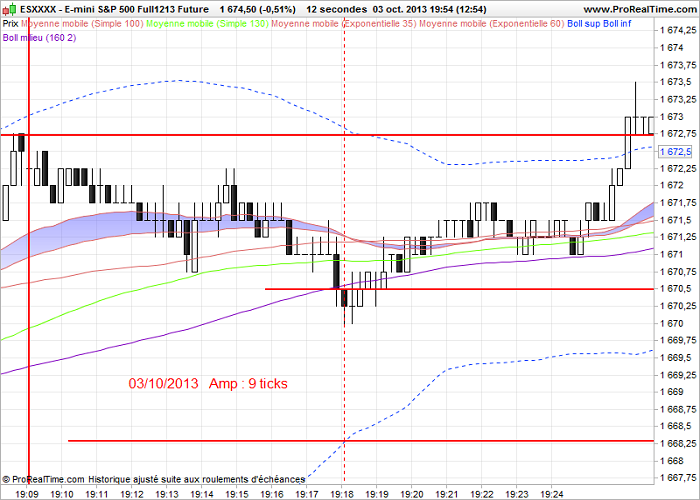Click the highlighted 1 672,5 price tag
This screenshot has width=700, height=500.
coord(675,152)
